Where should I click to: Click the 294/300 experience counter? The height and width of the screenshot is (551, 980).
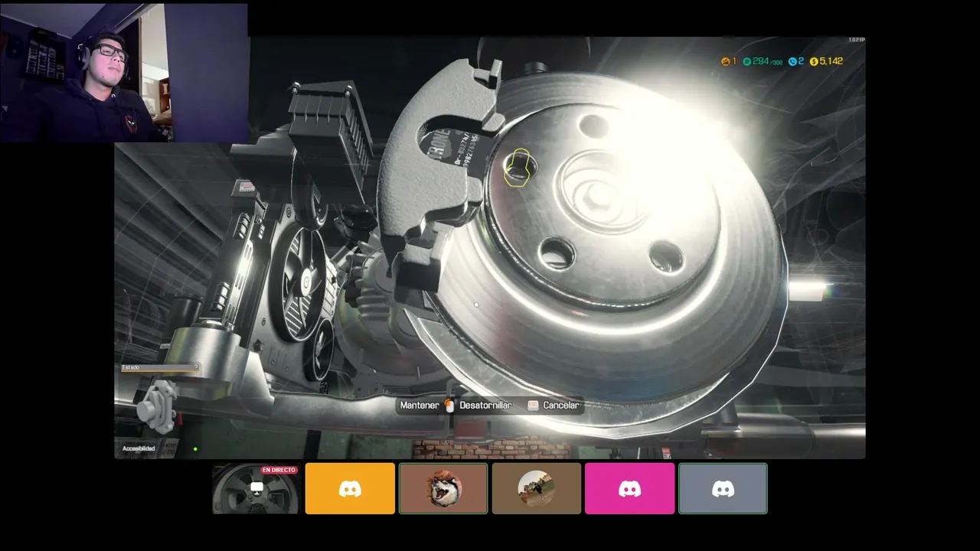pos(767,61)
